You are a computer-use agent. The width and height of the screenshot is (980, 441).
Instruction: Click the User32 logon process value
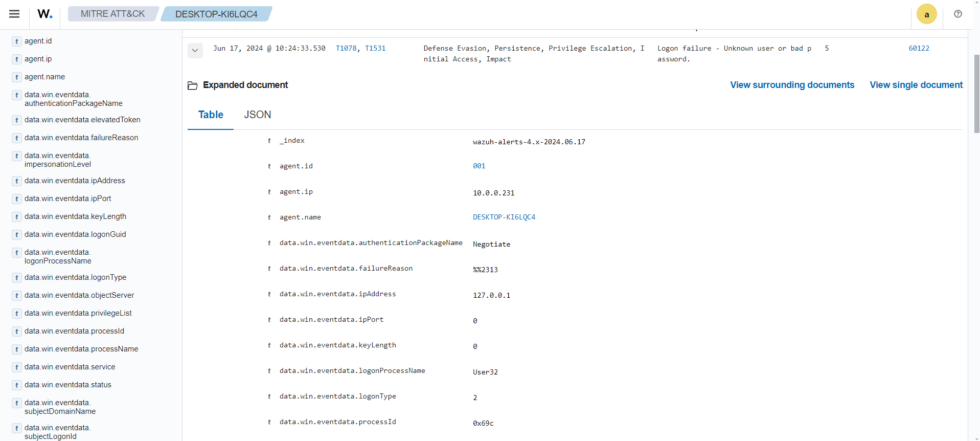(x=485, y=372)
